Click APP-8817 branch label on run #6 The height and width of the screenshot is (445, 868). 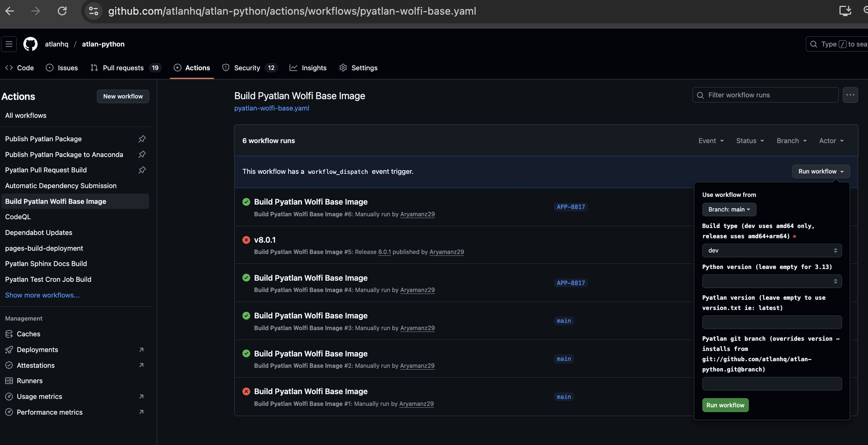coord(571,207)
